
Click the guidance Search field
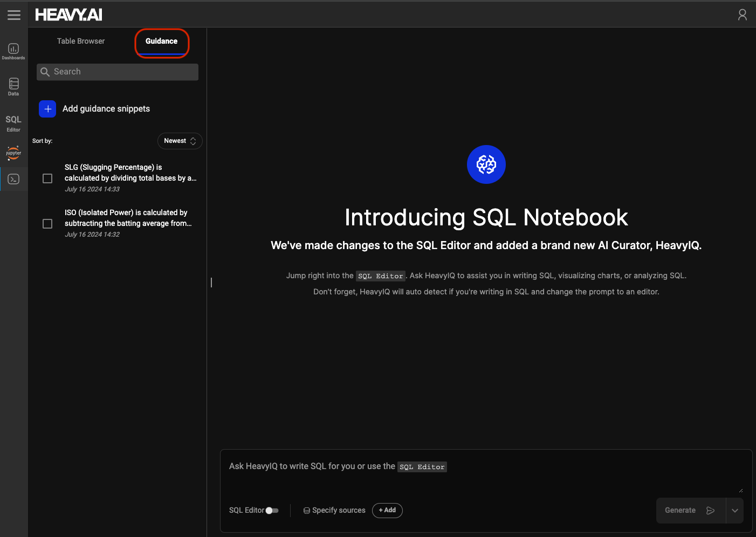click(x=118, y=72)
